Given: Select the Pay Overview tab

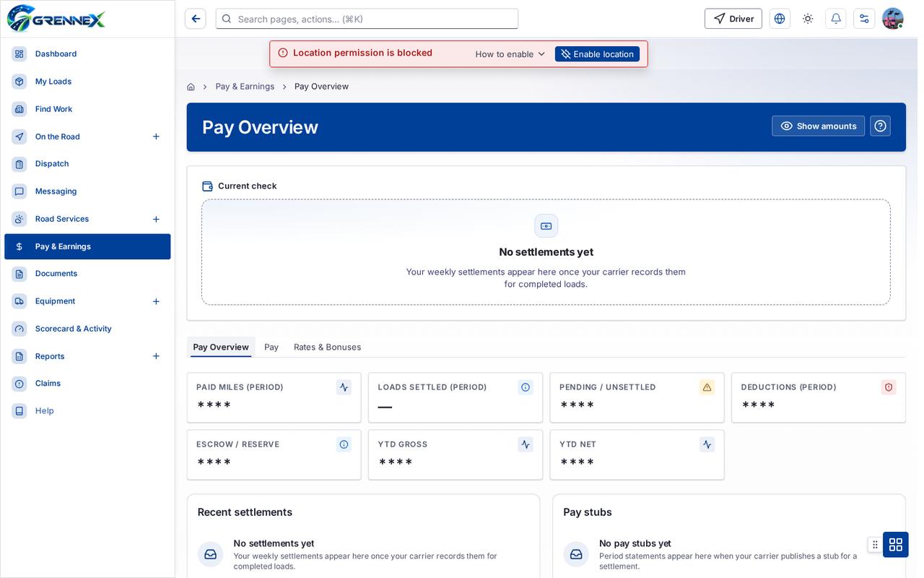Looking at the screenshot, I should point(221,347).
